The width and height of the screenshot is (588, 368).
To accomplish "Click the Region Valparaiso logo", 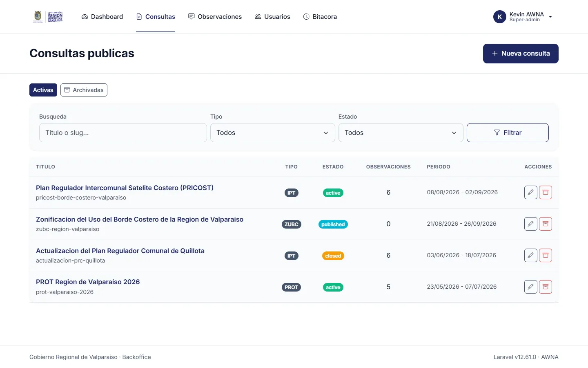I will (48, 17).
